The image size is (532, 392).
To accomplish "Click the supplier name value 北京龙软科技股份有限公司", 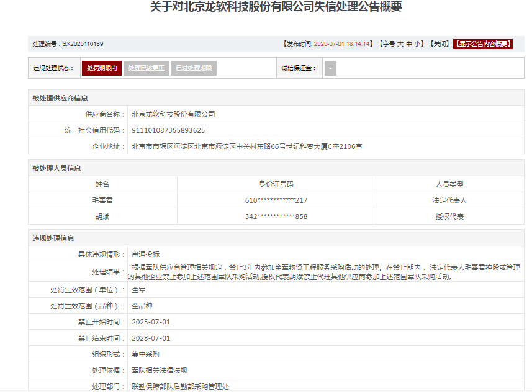I will click(x=173, y=114).
